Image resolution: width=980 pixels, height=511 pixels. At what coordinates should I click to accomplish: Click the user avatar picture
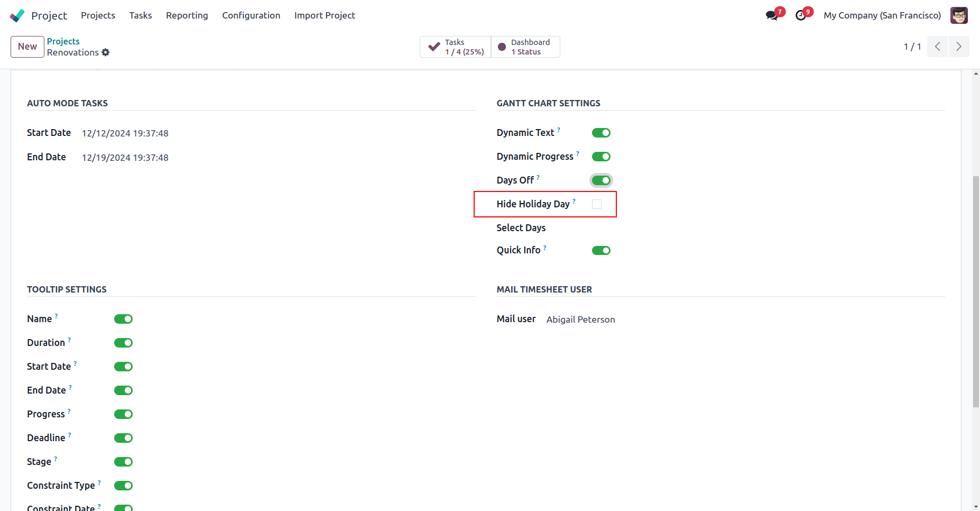click(x=959, y=15)
